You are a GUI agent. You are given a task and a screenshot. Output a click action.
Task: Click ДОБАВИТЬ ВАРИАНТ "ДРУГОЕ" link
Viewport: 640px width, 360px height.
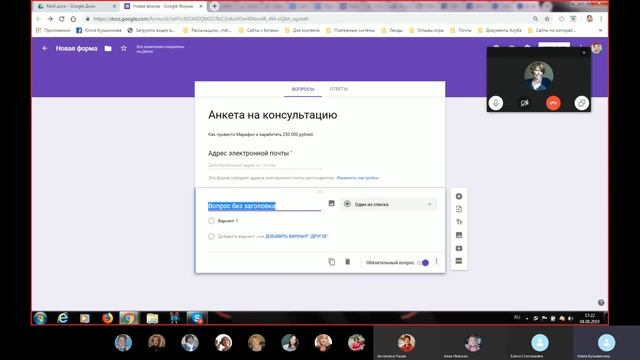click(297, 236)
